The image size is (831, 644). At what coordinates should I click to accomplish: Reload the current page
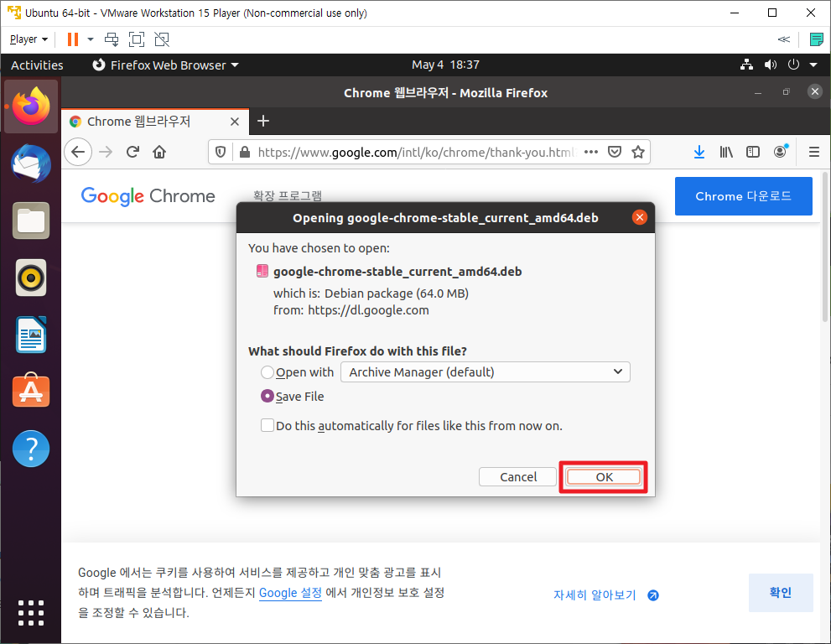pos(132,152)
